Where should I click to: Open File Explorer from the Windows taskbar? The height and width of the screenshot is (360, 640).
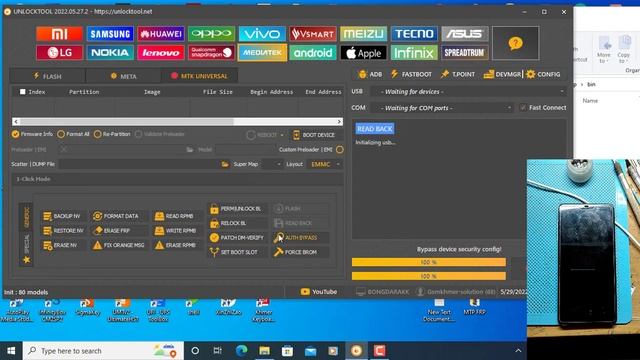tap(264, 351)
